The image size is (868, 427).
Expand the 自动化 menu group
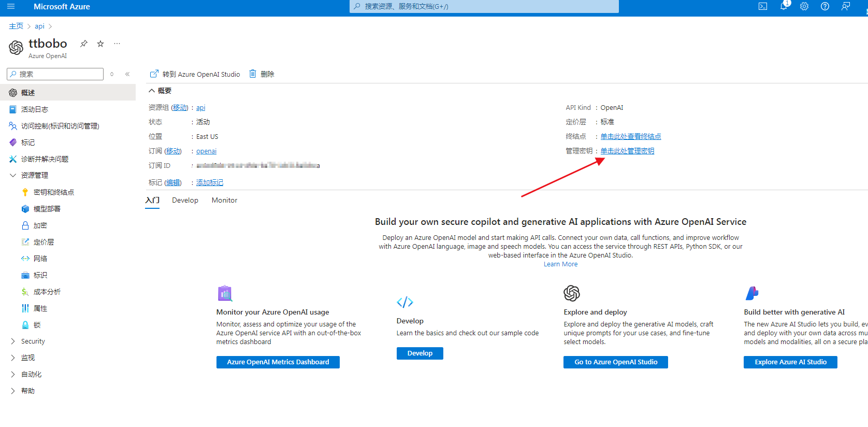[x=13, y=374]
